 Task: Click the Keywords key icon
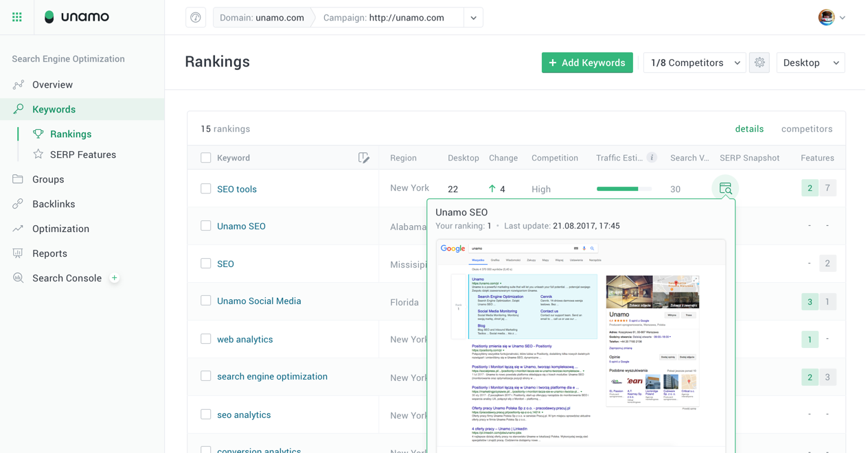click(x=19, y=109)
